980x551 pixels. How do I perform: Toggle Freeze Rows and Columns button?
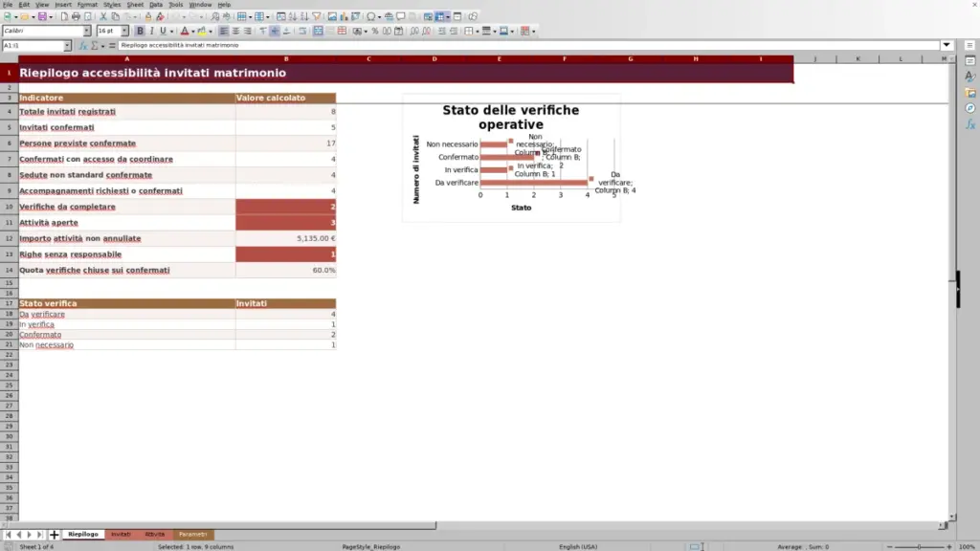[x=440, y=17]
